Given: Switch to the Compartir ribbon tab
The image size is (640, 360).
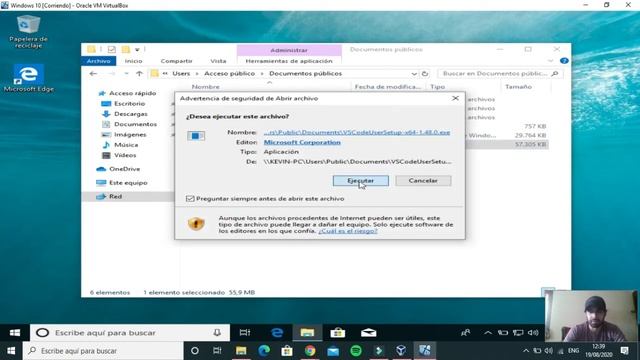Looking at the screenshot, I should pyautogui.click(x=176, y=61).
